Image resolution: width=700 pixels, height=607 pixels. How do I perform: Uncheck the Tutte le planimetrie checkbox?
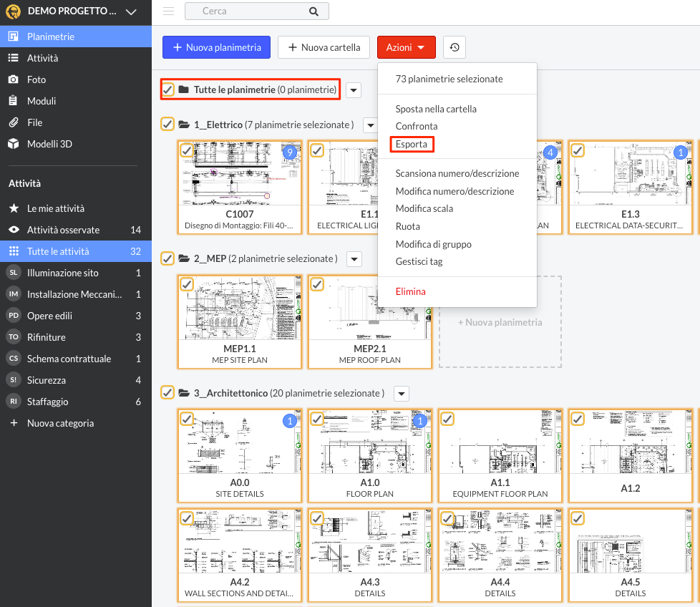click(168, 89)
